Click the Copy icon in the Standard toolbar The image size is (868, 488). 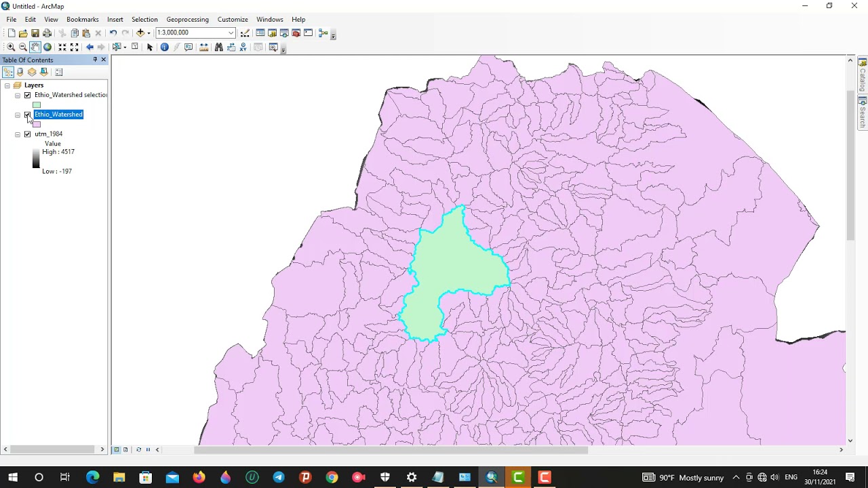click(x=75, y=33)
